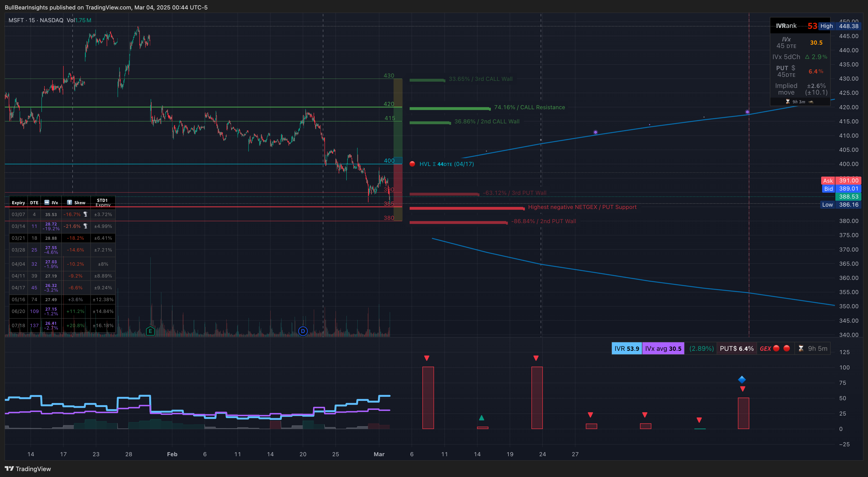Click the (2.89%) green value in status bar
Image resolution: width=868 pixels, height=477 pixels.
pyautogui.click(x=701, y=348)
